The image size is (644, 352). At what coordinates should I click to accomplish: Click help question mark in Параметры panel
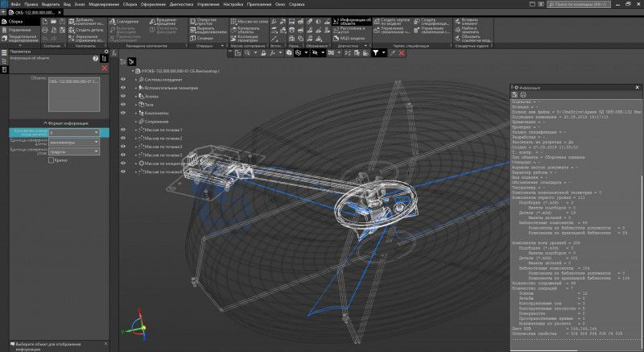coord(95,59)
